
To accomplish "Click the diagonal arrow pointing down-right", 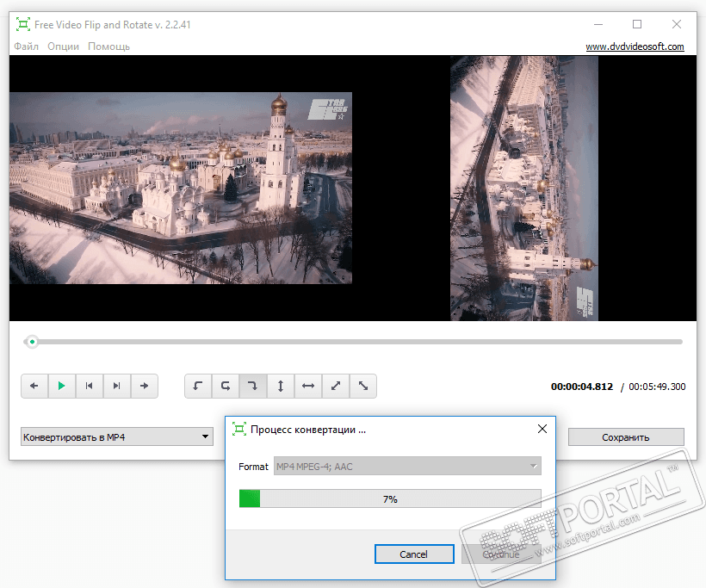I will (362, 387).
